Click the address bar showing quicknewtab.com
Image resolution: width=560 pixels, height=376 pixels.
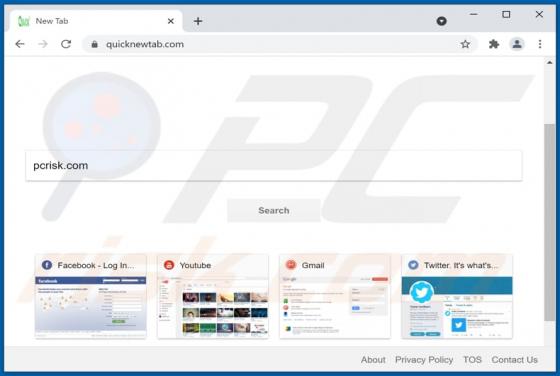[x=280, y=44]
